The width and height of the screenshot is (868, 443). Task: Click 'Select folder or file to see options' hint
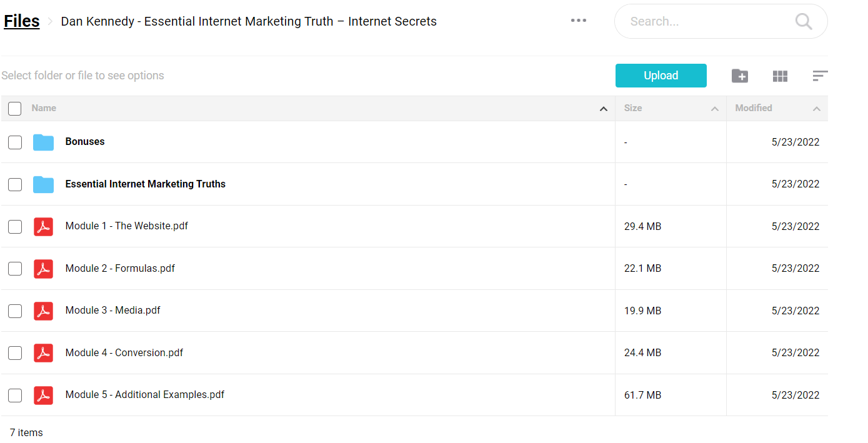pos(82,76)
